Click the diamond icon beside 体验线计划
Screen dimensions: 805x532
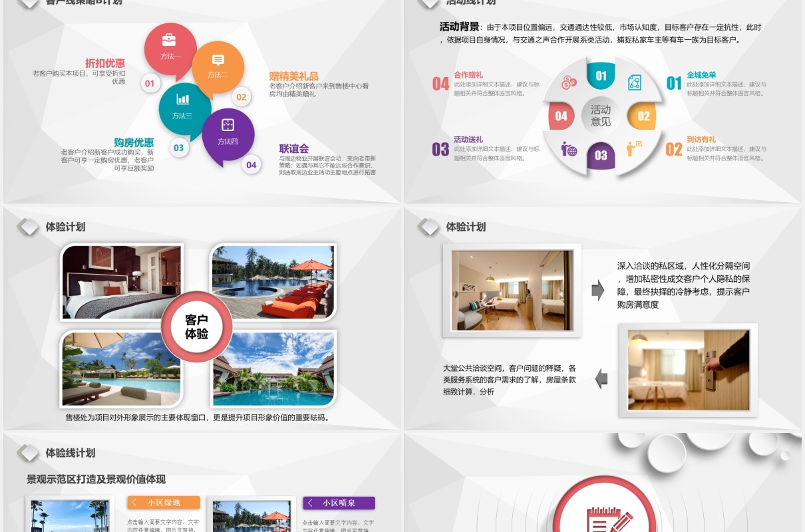pos(28,453)
